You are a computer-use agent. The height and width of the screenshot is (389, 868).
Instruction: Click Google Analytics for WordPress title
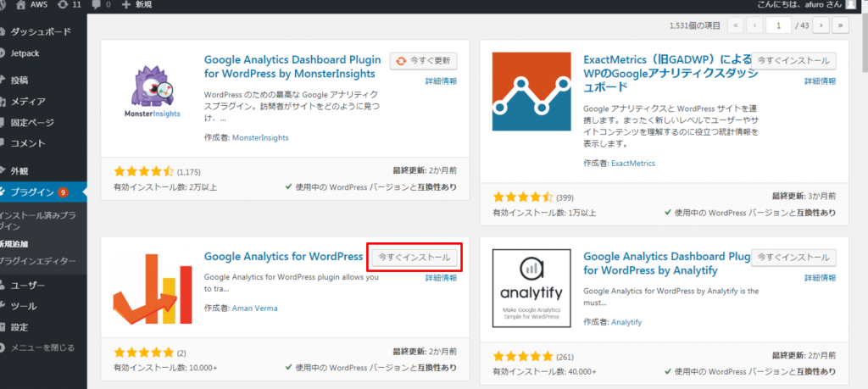point(283,257)
